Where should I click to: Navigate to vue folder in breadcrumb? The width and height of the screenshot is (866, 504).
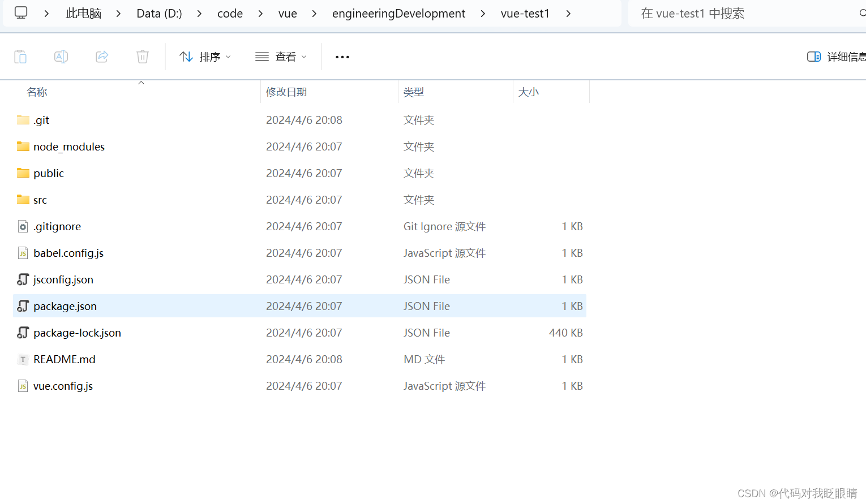(x=288, y=14)
